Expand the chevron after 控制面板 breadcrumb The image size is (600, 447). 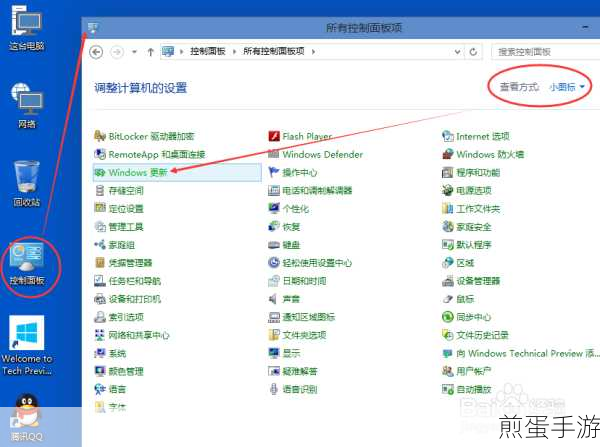click(234, 52)
